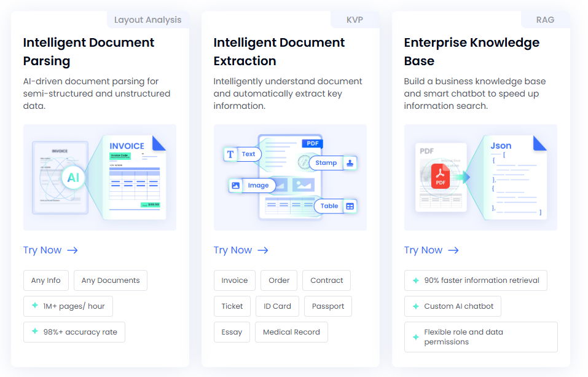Switch to the Layout Analysis tab
Screen dimensions: 588x377
tap(147, 19)
